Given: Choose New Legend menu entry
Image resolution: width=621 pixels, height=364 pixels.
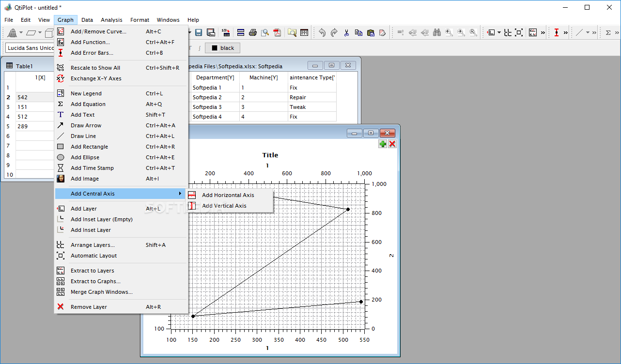Looking at the screenshot, I should 120,93.
